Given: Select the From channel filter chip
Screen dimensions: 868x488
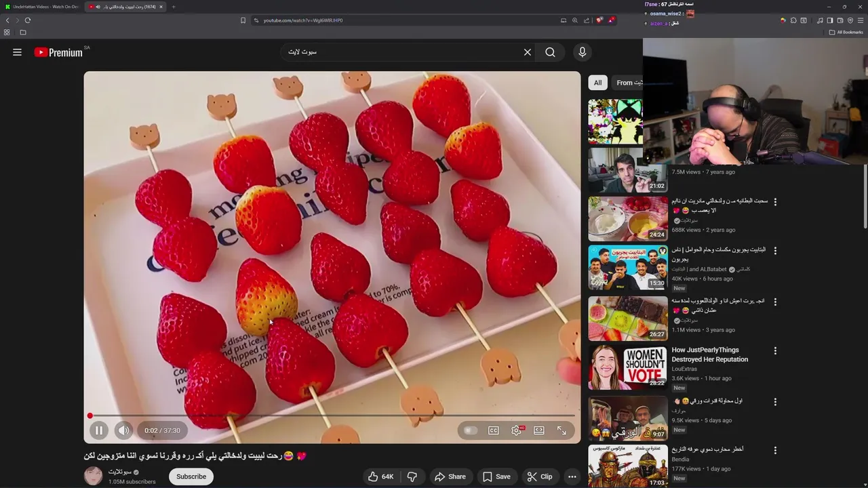Looking at the screenshot, I should pyautogui.click(x=628, y=83).
